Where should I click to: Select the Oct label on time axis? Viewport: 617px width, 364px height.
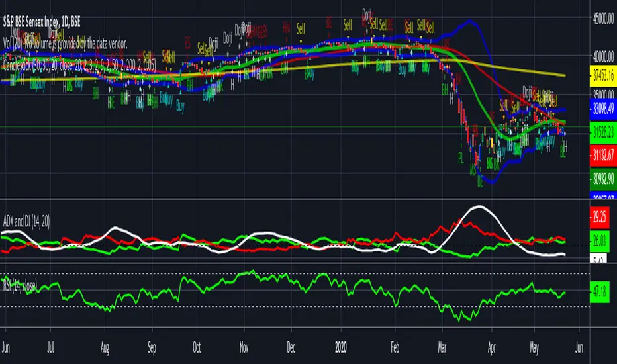197,348
